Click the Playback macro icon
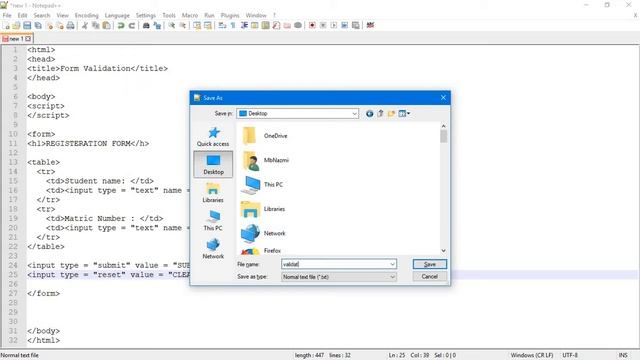The image size is (640, 360). 333,25
